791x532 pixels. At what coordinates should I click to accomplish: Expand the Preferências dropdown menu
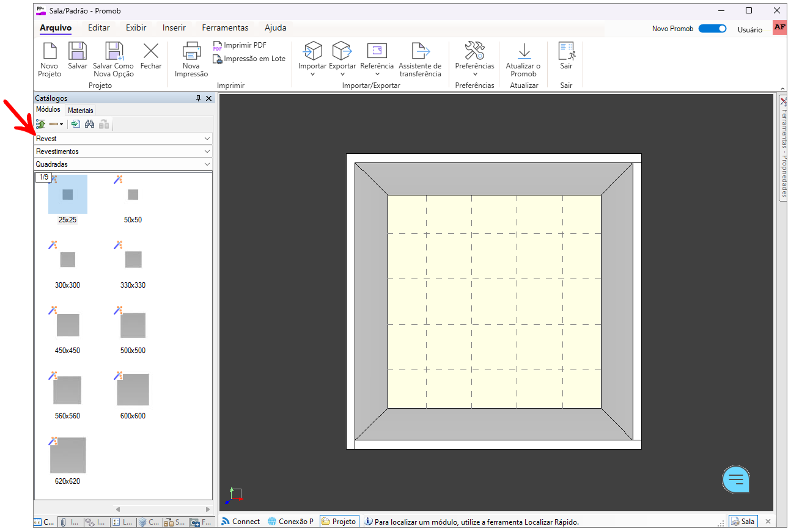coord(475,75)
